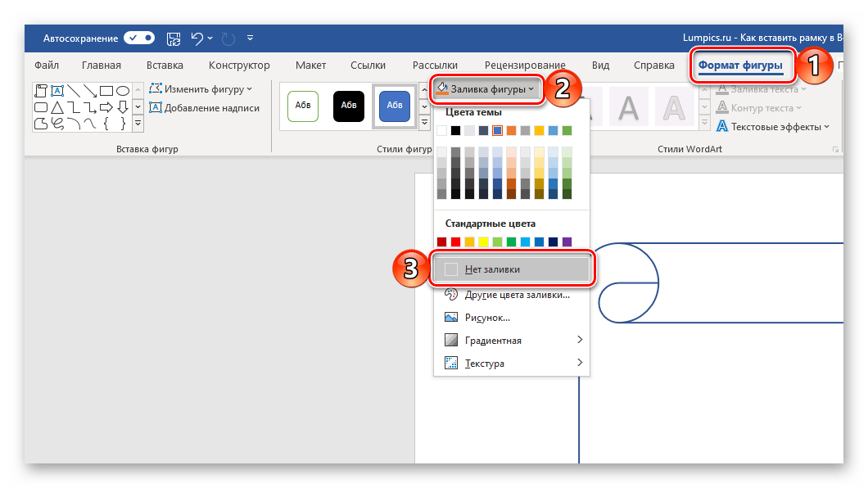Pick the left brace shape

pyautogui.click(x=106, y=124)
